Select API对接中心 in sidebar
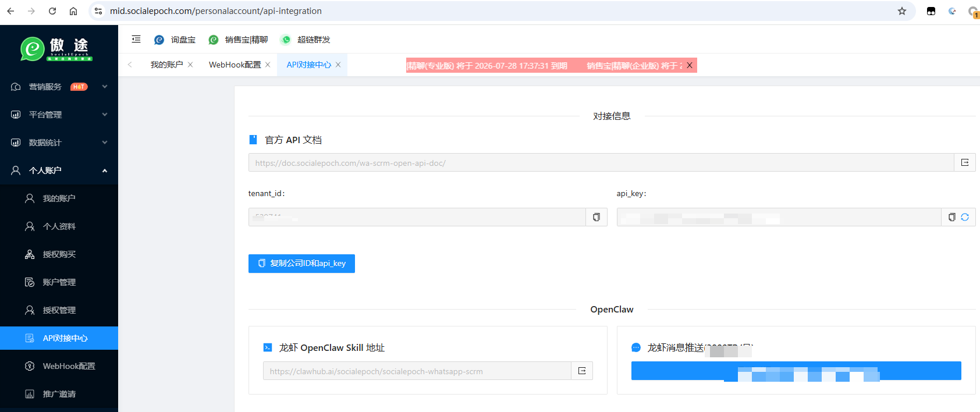The height and width of the screenshot is (412, 980). coord(59,338)
